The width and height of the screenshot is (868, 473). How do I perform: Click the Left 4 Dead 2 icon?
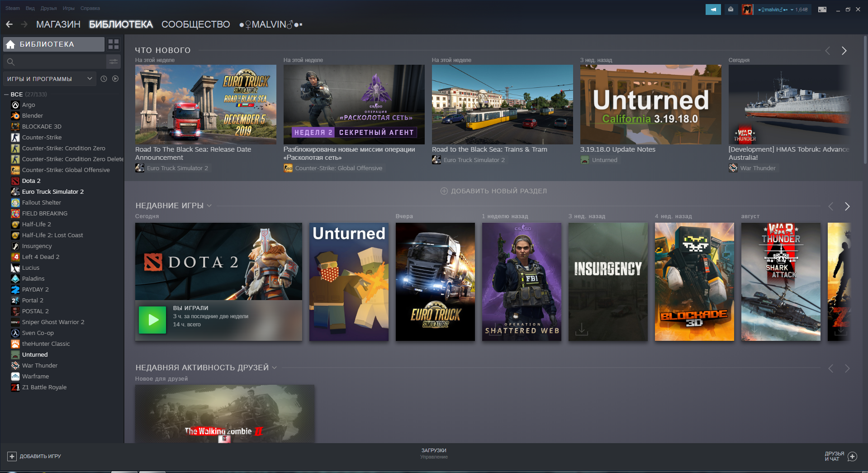[15, 257]
